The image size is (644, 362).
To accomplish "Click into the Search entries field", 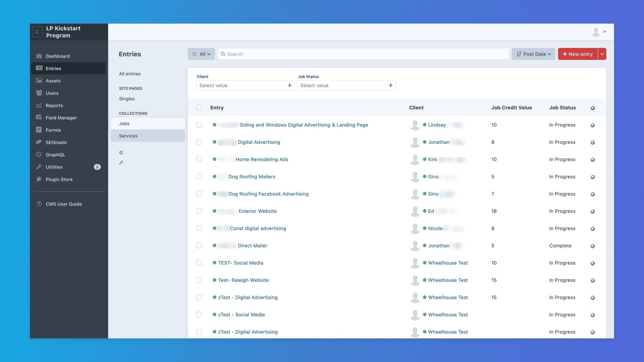I will pos(364,54).
